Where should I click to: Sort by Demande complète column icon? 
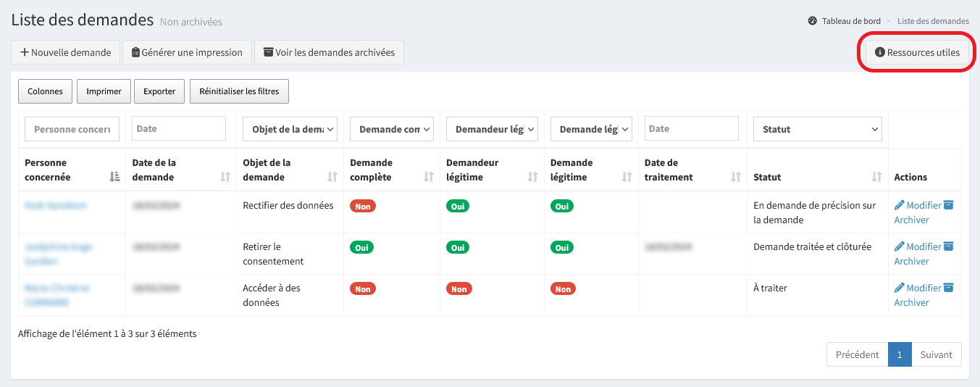point(428,177)
